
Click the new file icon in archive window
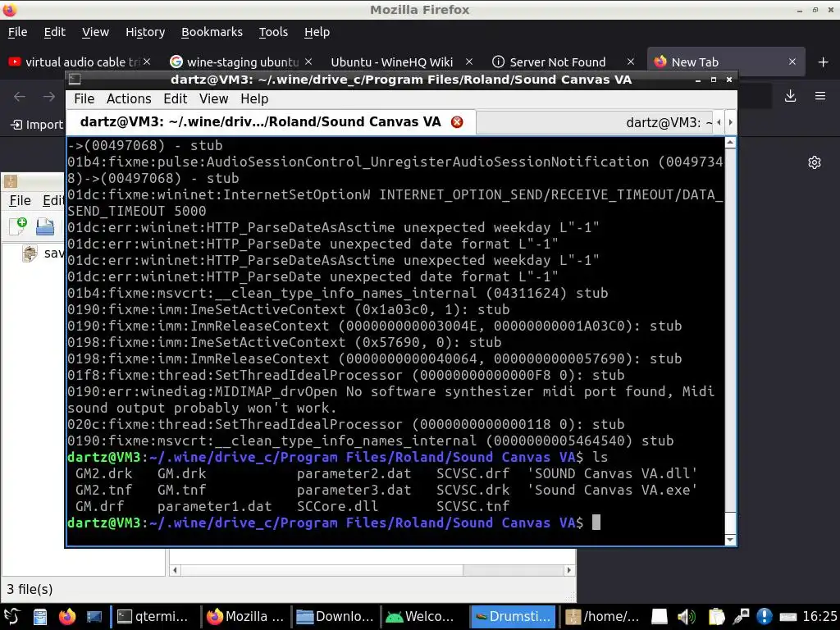[18, 226]
